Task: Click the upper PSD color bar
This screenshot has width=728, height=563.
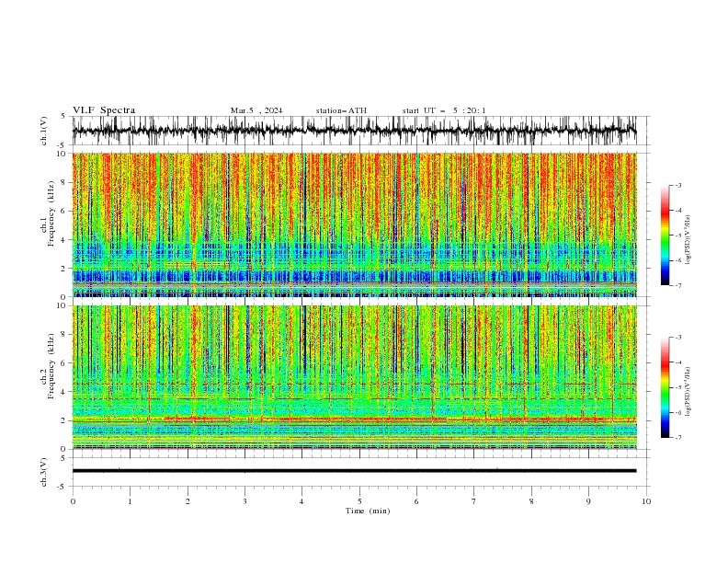Action: point(665,236)
